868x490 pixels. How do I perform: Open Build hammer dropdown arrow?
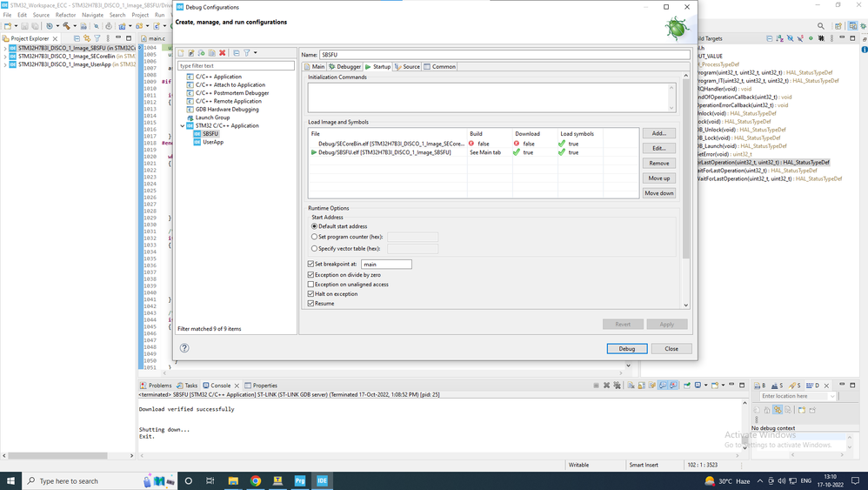point(75,26)
